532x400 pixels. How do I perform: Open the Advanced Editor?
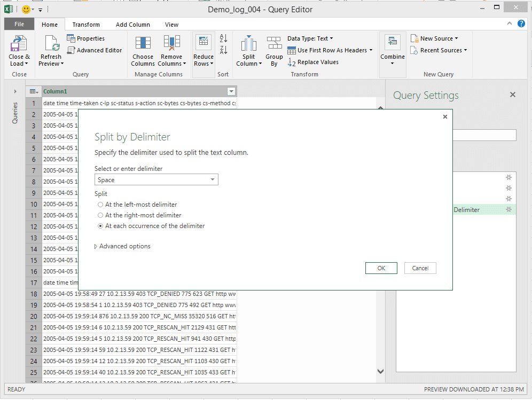coord(95,50)
